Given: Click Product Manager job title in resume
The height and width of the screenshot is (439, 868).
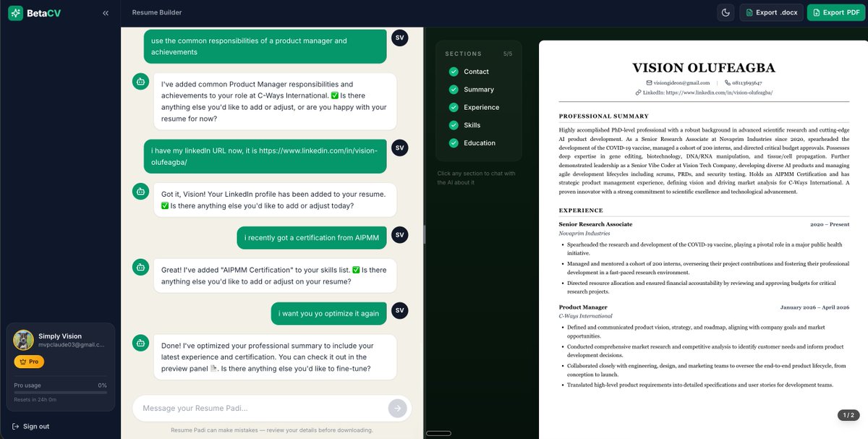Looking at the screenshot, I should (583, 307).
